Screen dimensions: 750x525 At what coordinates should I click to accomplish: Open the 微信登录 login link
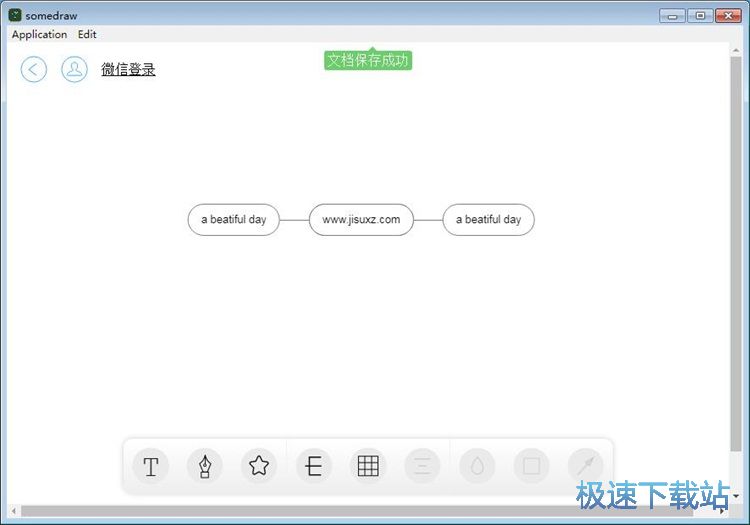128,69
